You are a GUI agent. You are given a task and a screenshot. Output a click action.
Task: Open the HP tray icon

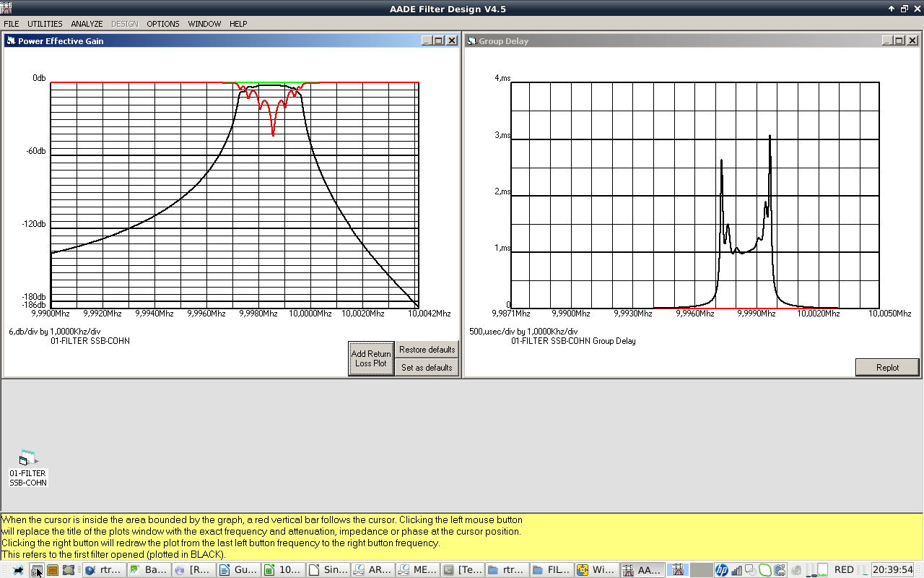721,570
